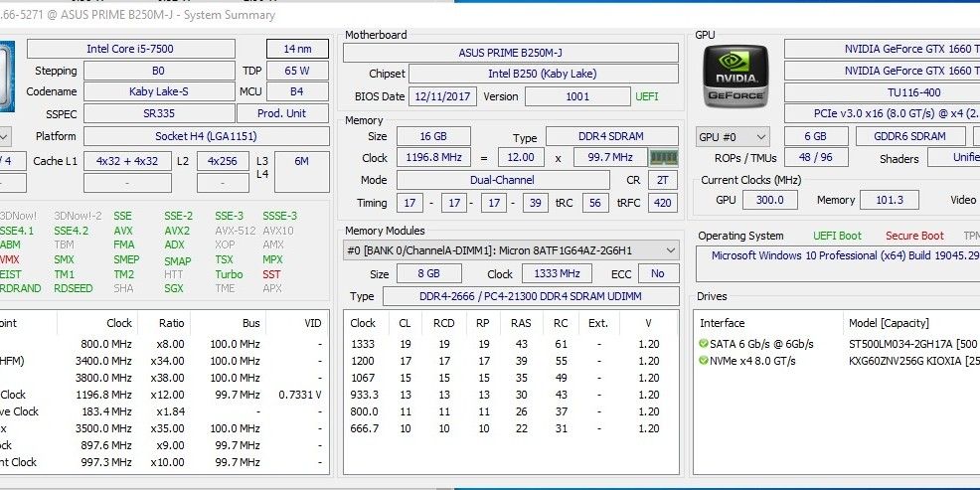Image resolution: width=980 pixels, height=490 pixels.
Task: Click the green memory module icon
Action: [x=663, y=157]
